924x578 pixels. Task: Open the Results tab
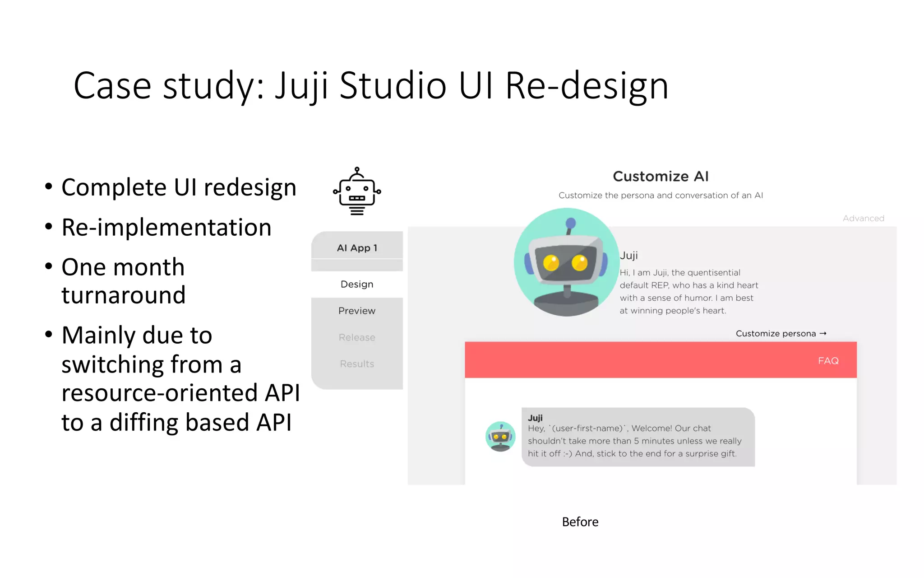pyautogui.click(x=357, y=364)
